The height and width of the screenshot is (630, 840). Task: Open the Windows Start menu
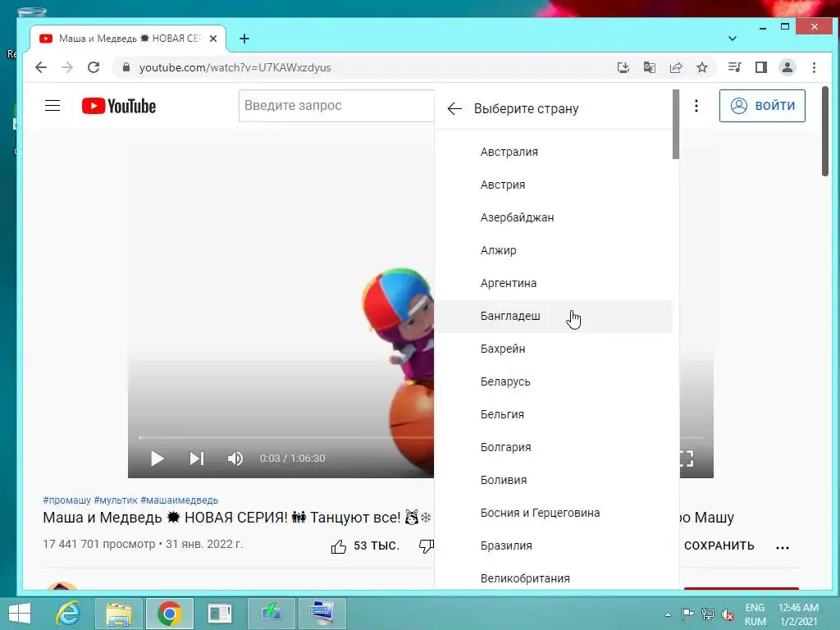(20, 614)
